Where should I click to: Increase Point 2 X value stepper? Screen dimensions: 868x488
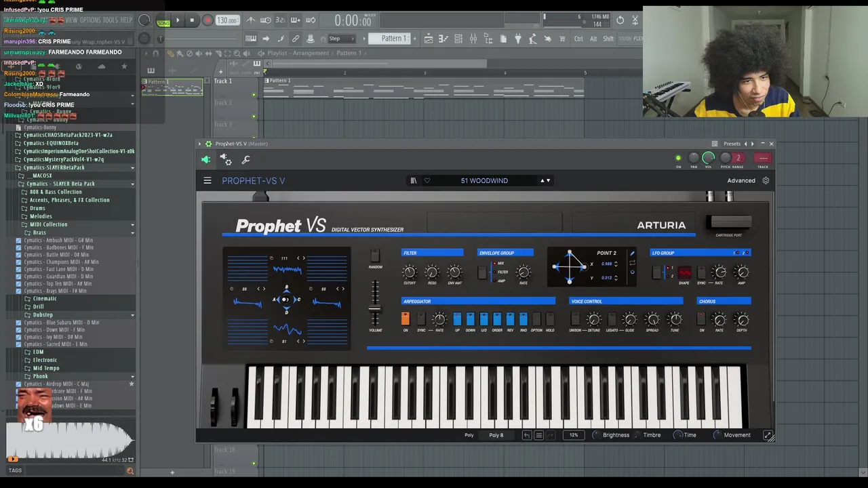pyautogui.click(x=616, y=262)
